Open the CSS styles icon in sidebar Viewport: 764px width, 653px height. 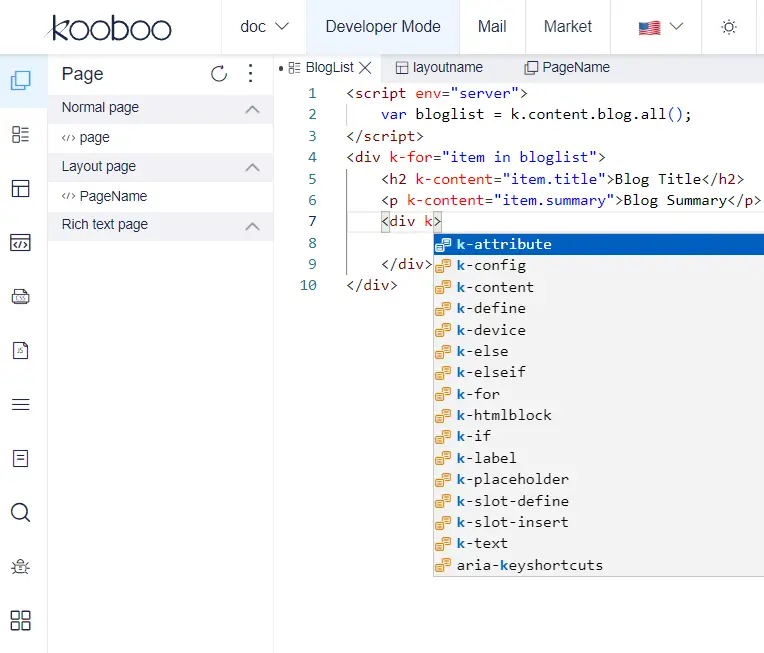pyautogui.click(x=20, y=297)
